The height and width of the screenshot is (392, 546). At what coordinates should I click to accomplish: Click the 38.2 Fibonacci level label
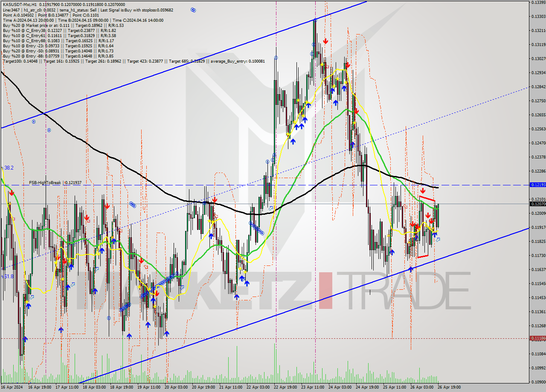tap(9, 168)
